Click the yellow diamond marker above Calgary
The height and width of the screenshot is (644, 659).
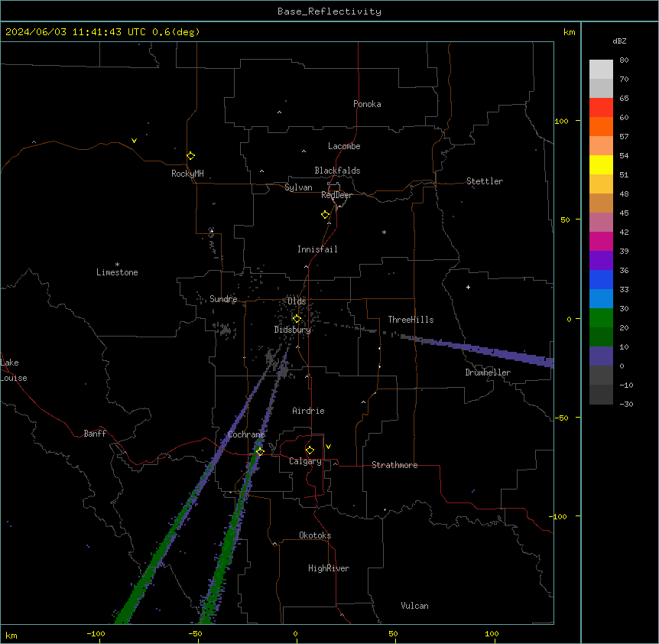(x=310, y=450)
